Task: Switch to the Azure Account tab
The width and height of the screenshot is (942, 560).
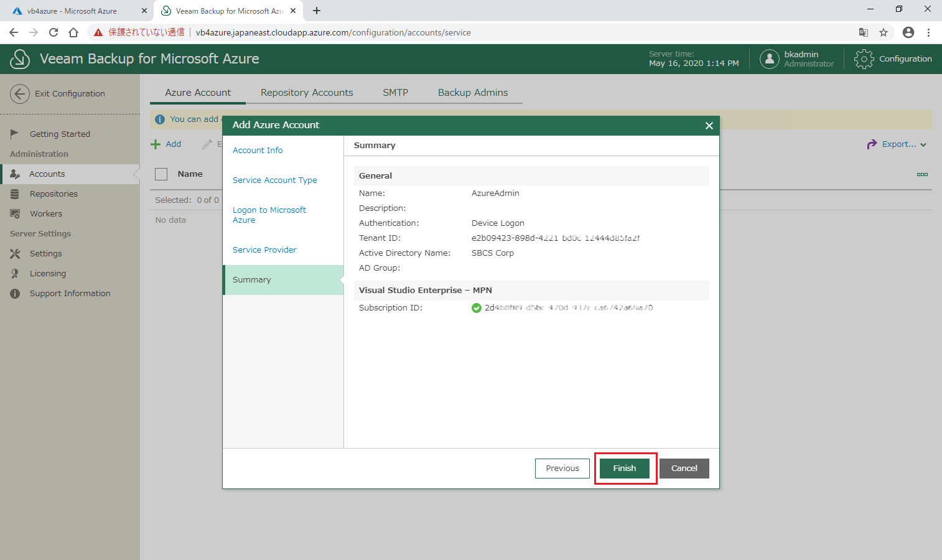Action: [198, 92]
